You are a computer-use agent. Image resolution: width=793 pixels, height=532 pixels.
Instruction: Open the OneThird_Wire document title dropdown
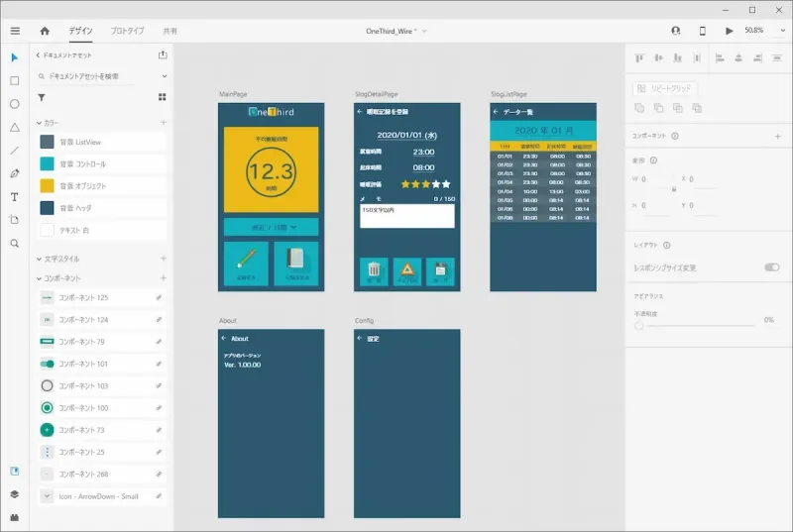(x=424, y=32)
